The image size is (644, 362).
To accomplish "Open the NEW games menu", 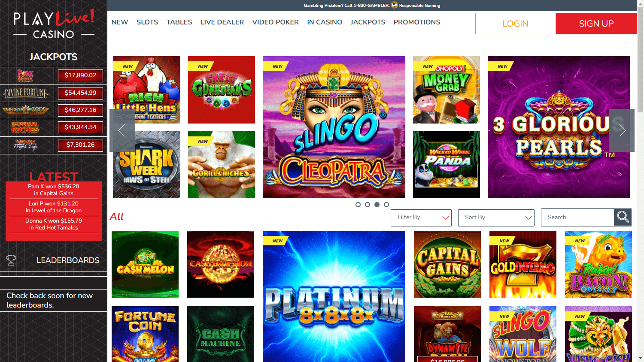I will (x=120, y=22).
